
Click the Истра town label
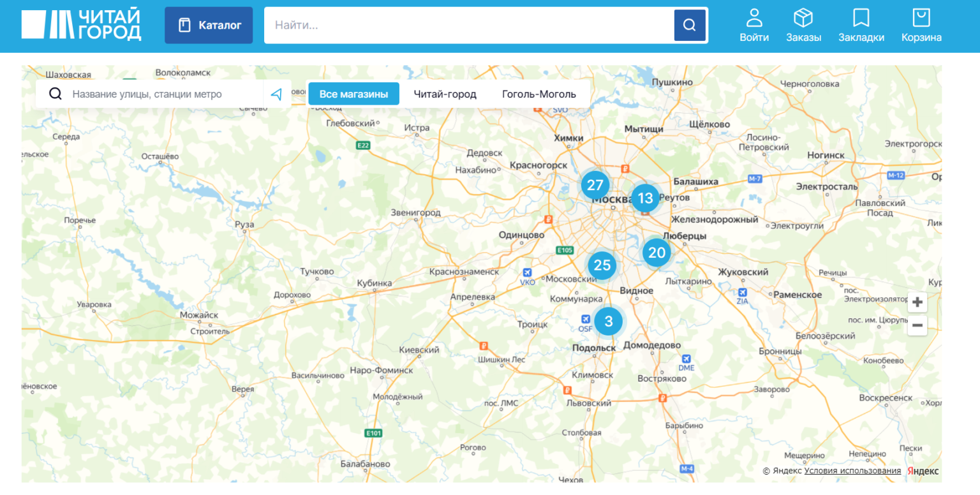[417, 128]
